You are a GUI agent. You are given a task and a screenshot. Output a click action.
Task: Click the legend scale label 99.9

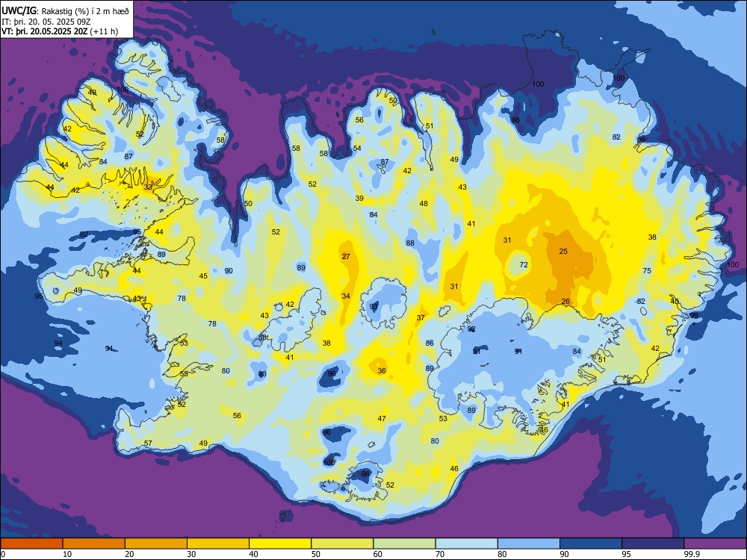[692, 554]
